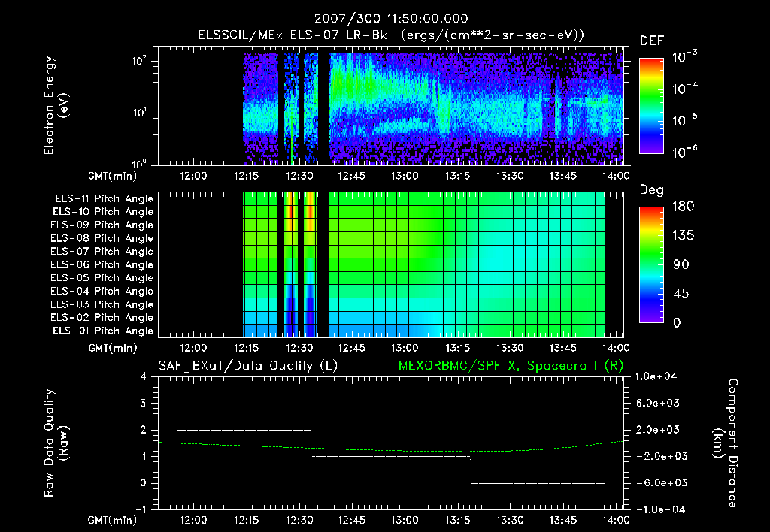Select the 10^-6 DEF scale value

[x=684, y=152]
